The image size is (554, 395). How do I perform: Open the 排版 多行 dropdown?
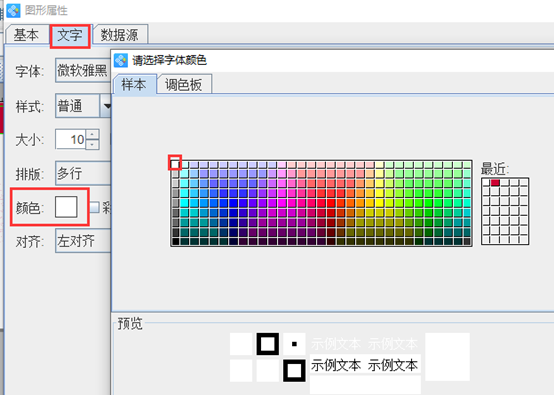click(x=83, y=173)
